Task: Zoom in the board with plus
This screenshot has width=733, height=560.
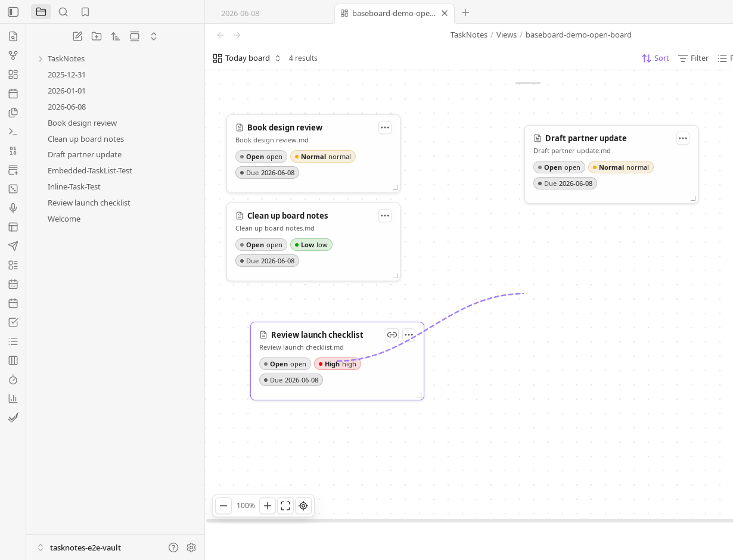Action: click(268, 506)
